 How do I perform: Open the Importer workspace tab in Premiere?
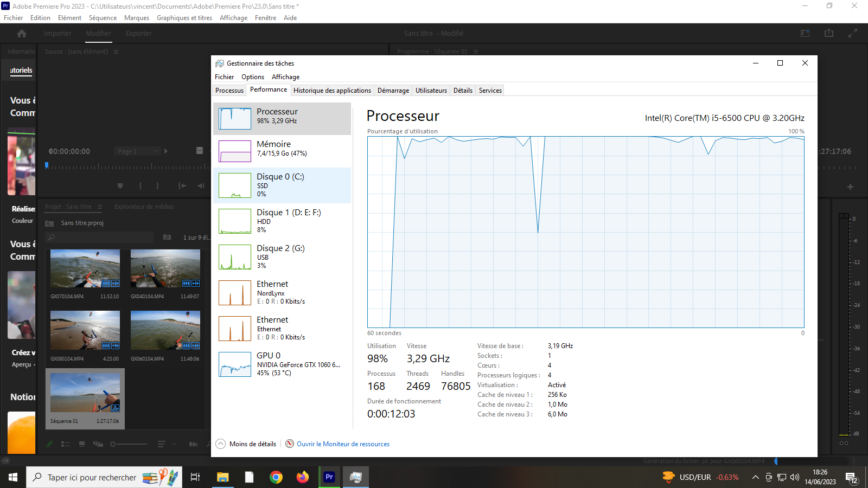pyautogui.click(x=58, y=34)
